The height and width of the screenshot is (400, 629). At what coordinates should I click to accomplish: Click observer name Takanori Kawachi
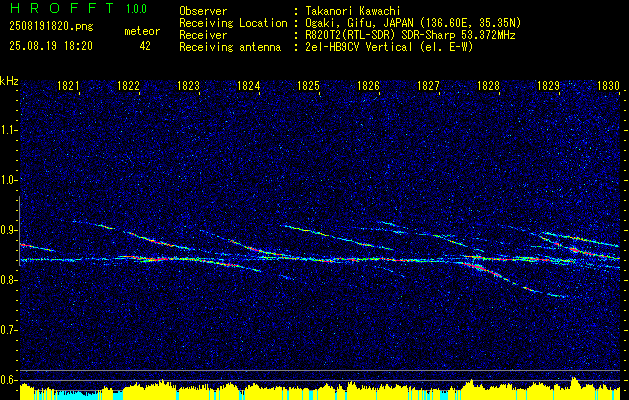point(353,11)
